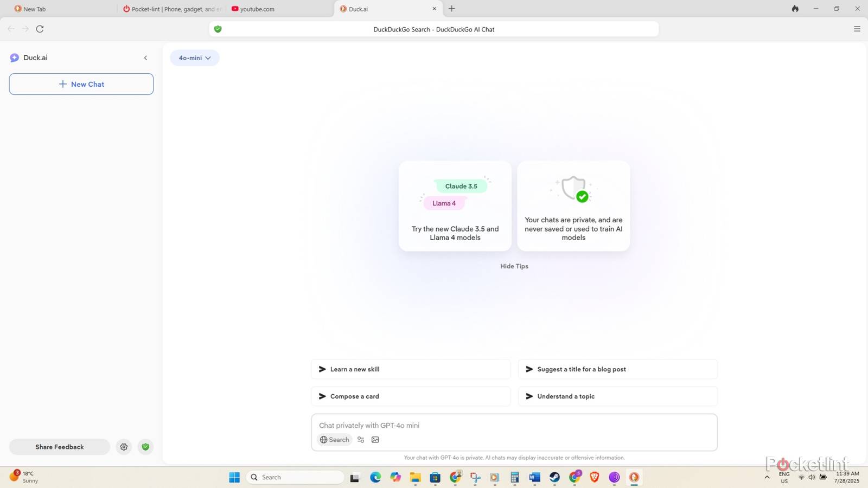Open the 4o-mini model dropdown
The height and width of the screenshot is (488, 868).
[x=195, y=58]
